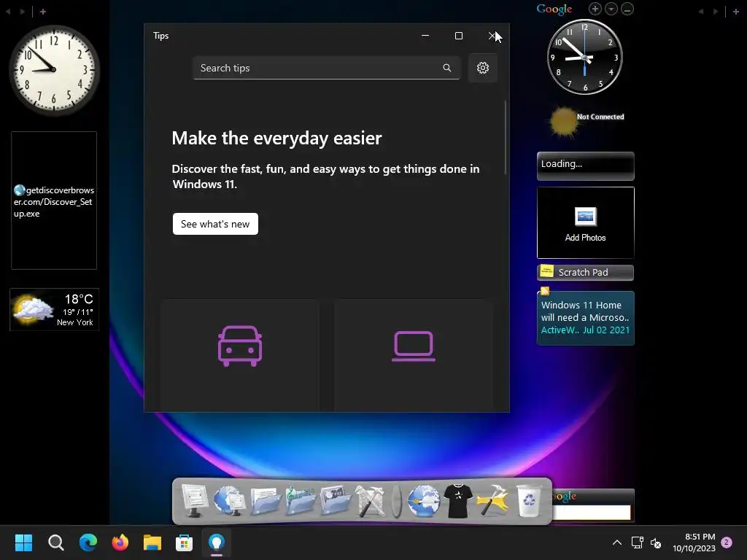This screenshot has width=747, height=560.
Task: Launch the globe browser icon in dock
Action: (424, 500)
